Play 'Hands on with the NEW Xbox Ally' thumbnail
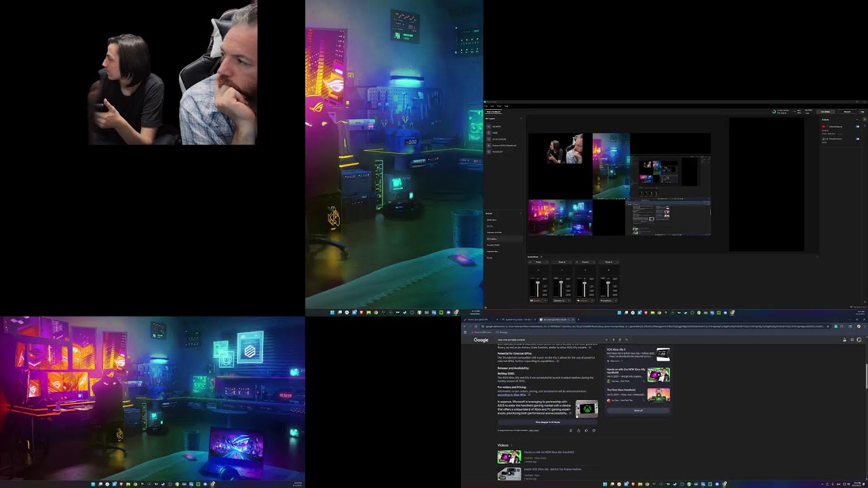 point(509,457)
